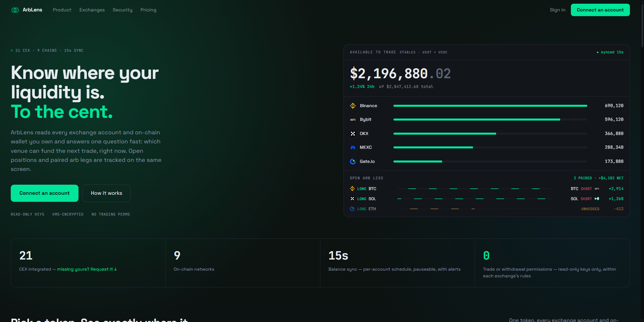Click the "2 PAIRED · +$4,182 NET" summary
This screenshot has width=644, height=322.
pyautogui.click(x=598, y=178)
